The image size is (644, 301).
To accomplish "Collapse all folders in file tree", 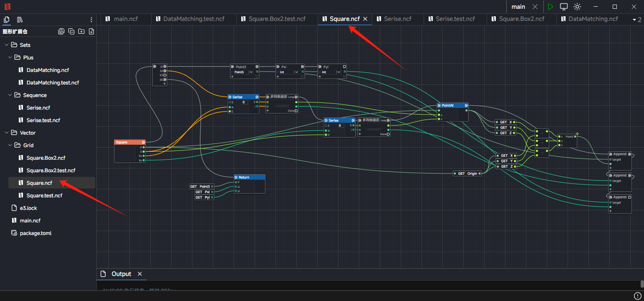I will click(x=71, y=31).
